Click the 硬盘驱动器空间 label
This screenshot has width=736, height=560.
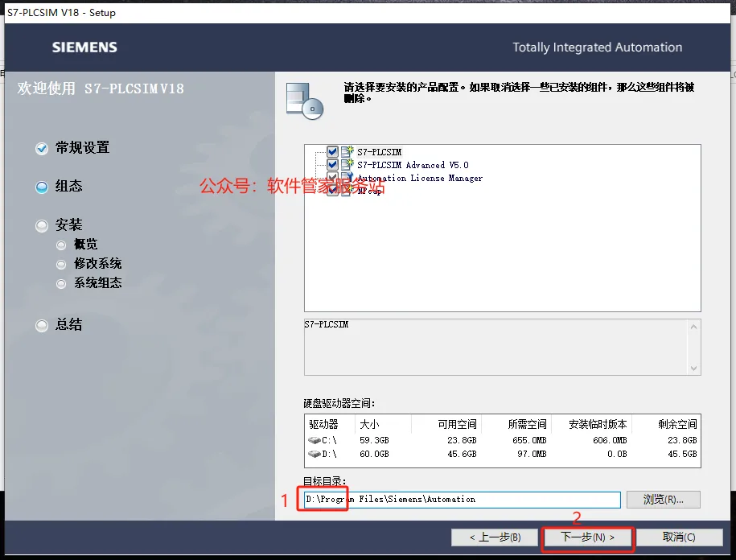point(339,403)
